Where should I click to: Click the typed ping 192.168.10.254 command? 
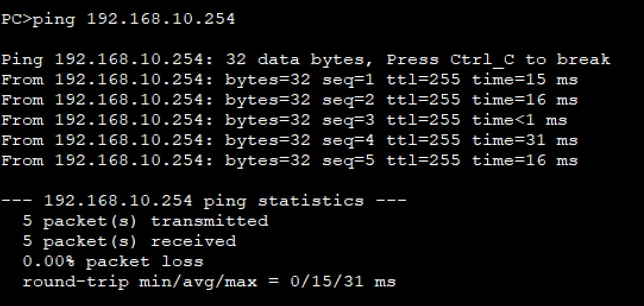pyautogui.click(x=134, y=19)
